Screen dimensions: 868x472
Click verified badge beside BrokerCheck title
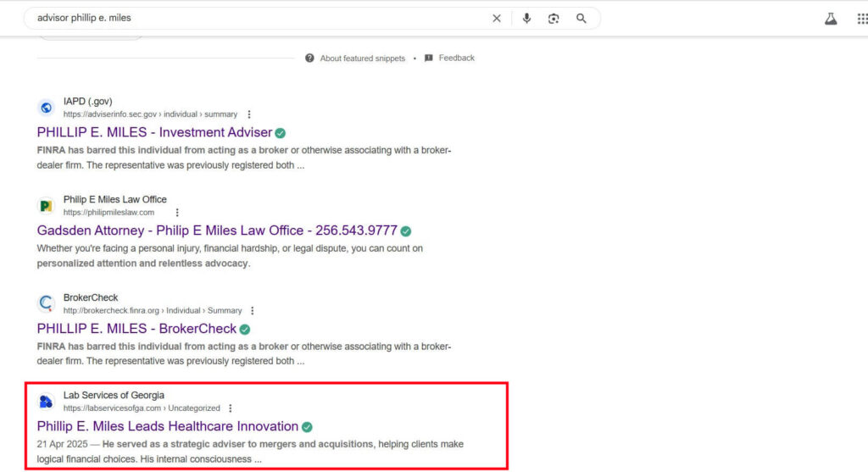coord(245,330)
